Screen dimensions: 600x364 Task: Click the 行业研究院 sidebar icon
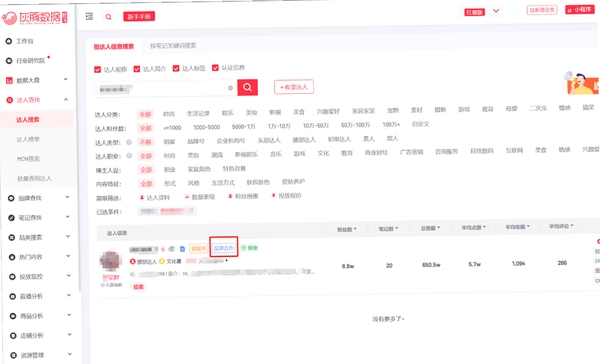pos(9,60)
